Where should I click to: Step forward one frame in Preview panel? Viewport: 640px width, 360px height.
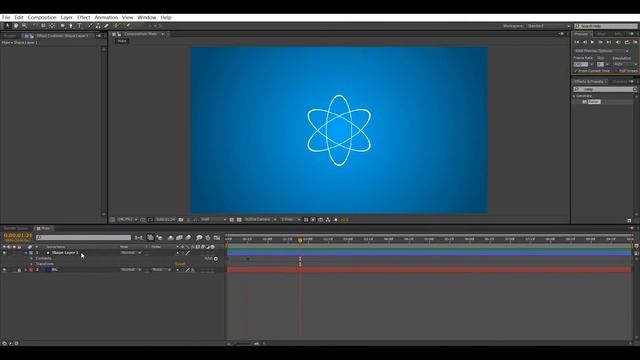(601, 42)
